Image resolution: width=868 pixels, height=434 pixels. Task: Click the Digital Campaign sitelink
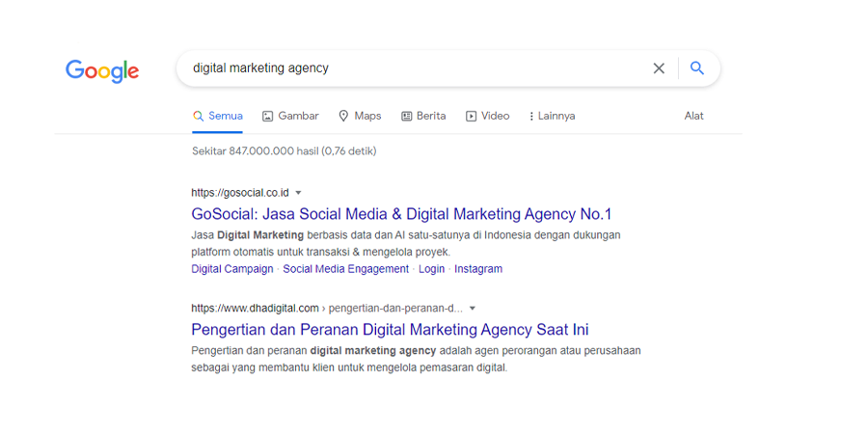coord(232,269)
